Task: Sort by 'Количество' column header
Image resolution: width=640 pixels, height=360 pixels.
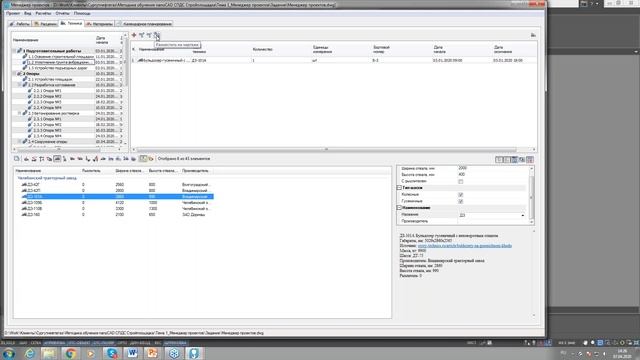Action: click(262, 49)
